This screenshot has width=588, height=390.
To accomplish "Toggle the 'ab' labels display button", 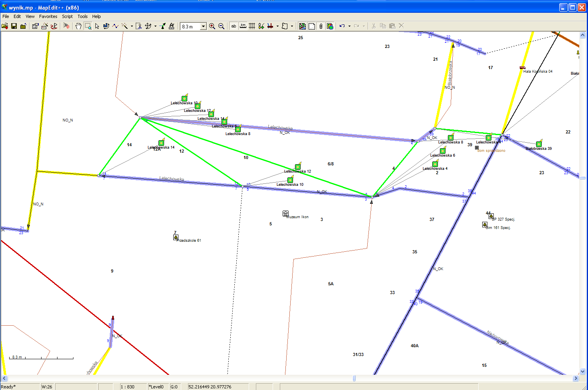I will [234, 26].
